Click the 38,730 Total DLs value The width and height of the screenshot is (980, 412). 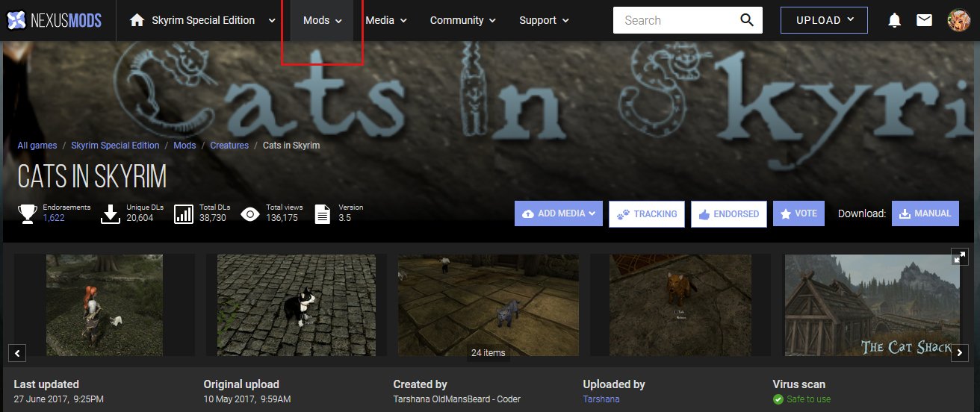pos(213,218)
